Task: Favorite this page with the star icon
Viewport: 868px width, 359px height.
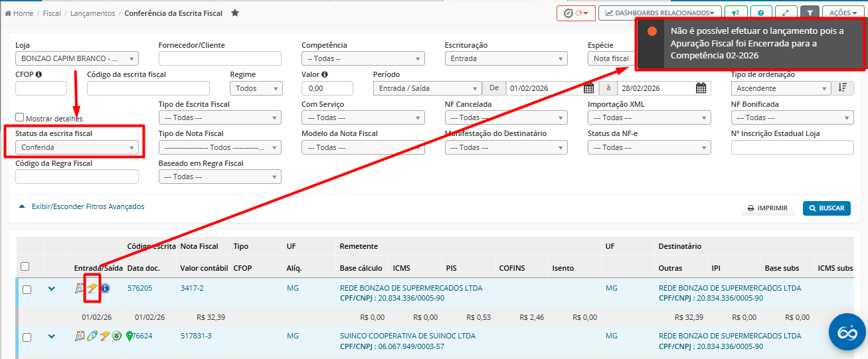Action: point(235,13)
